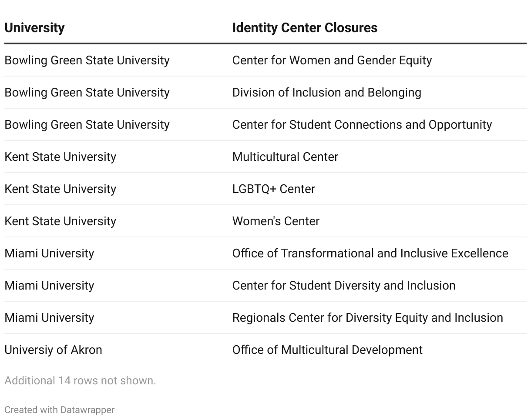Viewport: 531px width, 420px height.
Task: Click the University column header
Action: [35, 28]
